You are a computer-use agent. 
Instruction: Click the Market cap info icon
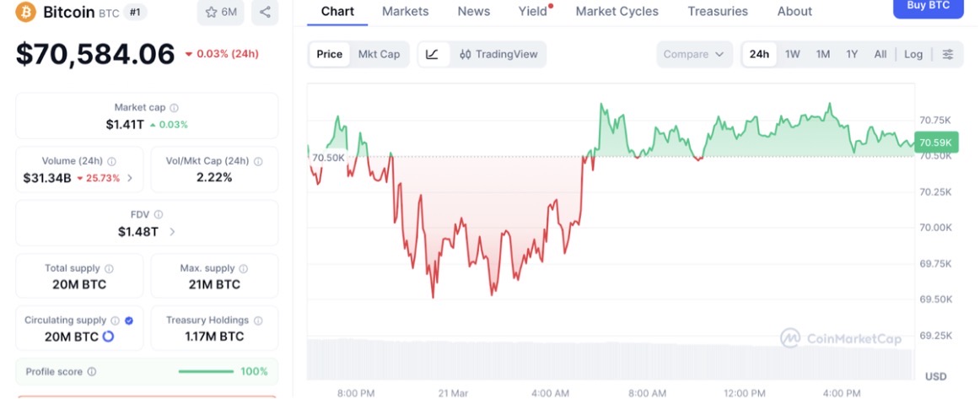pyautogui.click(x=175, y=108)
